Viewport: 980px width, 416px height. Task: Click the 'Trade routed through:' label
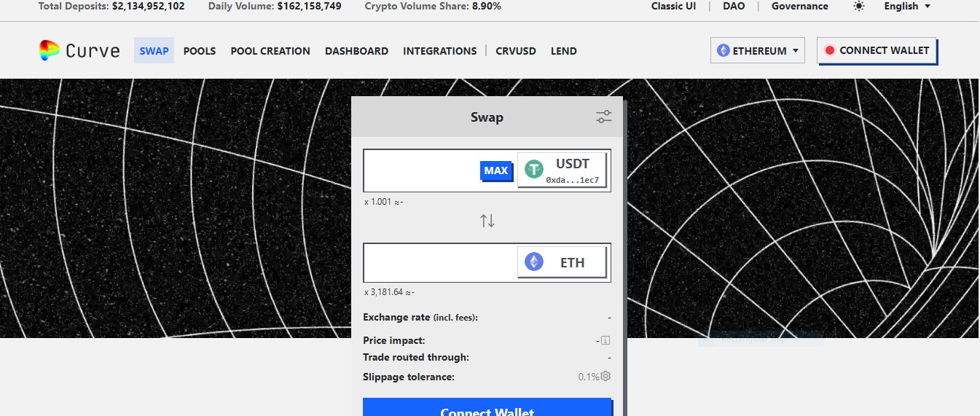tap(416, 357)
